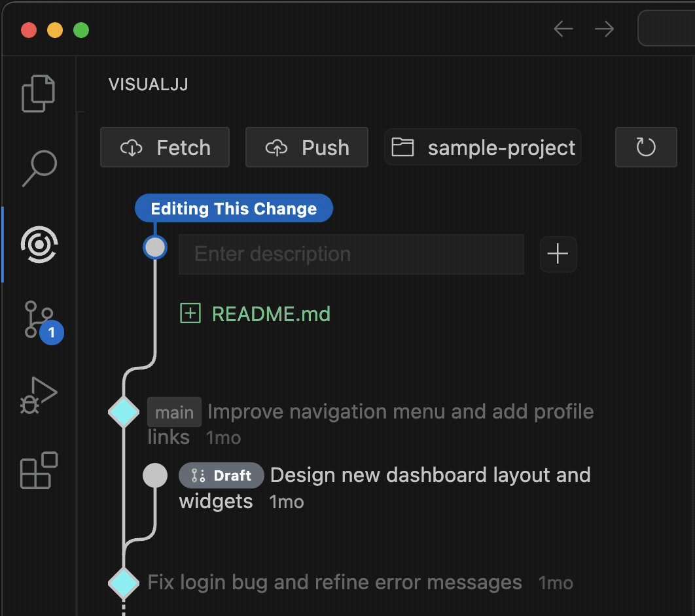The width and height of the screenshot is (695, 616).
Task: Open the sample-project repository selector
Action: pyautogui.click(x=482, y=147)
